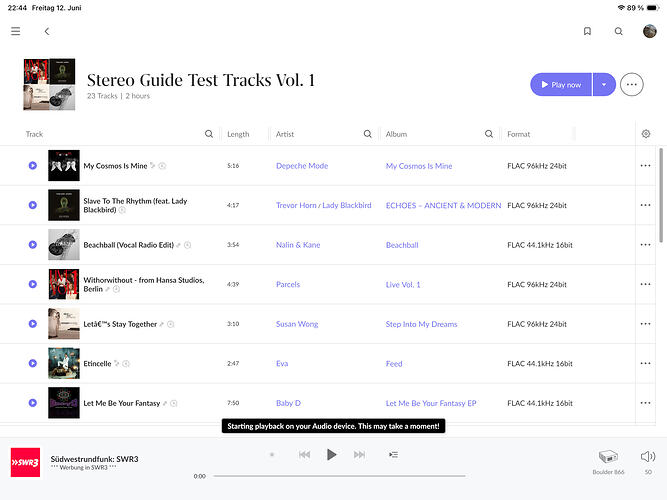Toggle the volume speaker icon
Image resolution: width=667 pixels, height=500 pixels.
pos(648,457)
